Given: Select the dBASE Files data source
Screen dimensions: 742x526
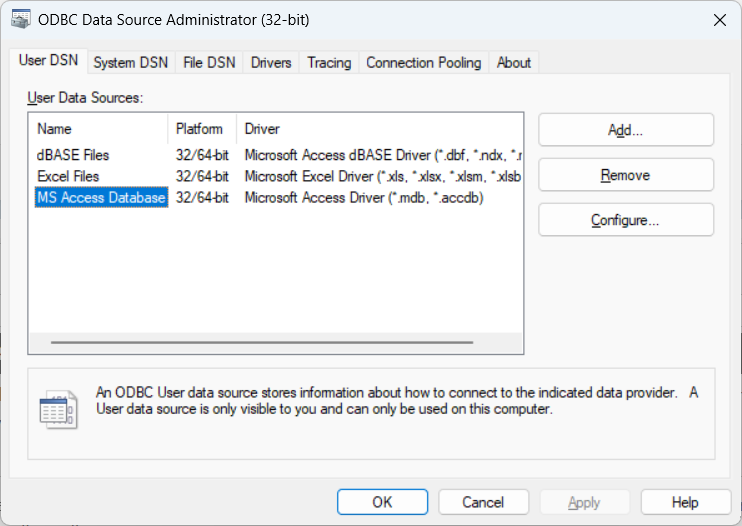Looking at the screenshot, I should 73,155.
